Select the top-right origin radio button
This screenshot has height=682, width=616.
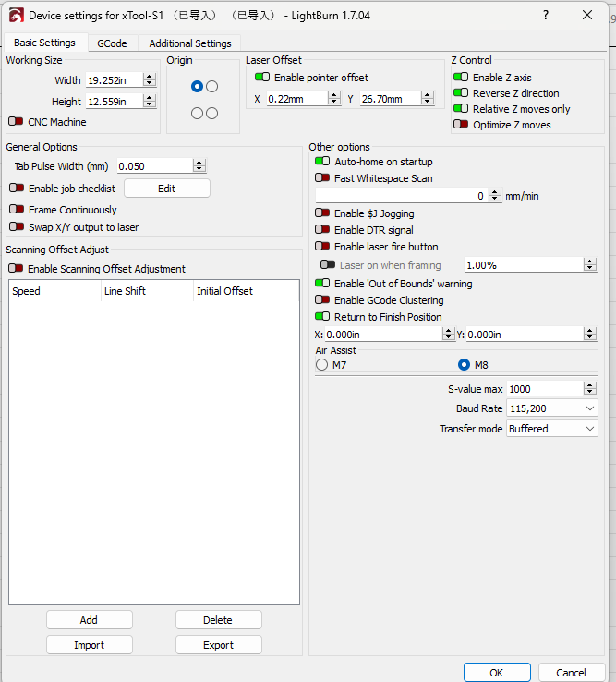(212, 87)
